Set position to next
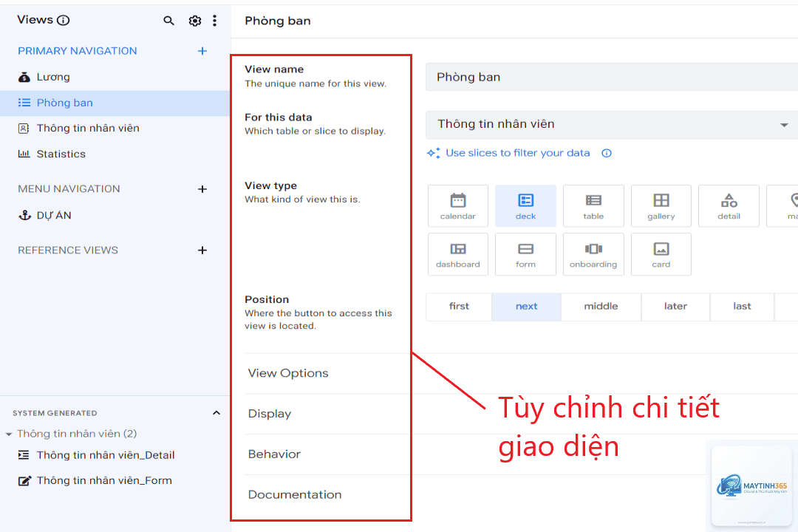Viewport: 798px width, 532px height. click(526, 307)
